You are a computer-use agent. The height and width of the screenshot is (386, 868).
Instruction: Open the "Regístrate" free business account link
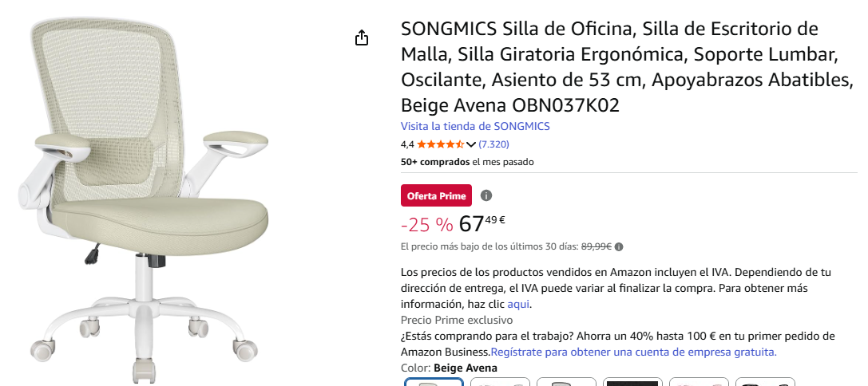click(633, 352)
